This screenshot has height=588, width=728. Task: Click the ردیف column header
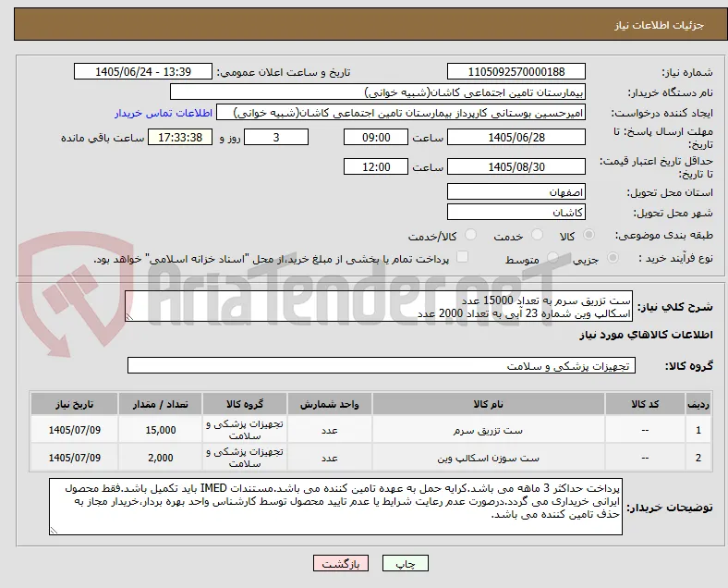[698, 404]
